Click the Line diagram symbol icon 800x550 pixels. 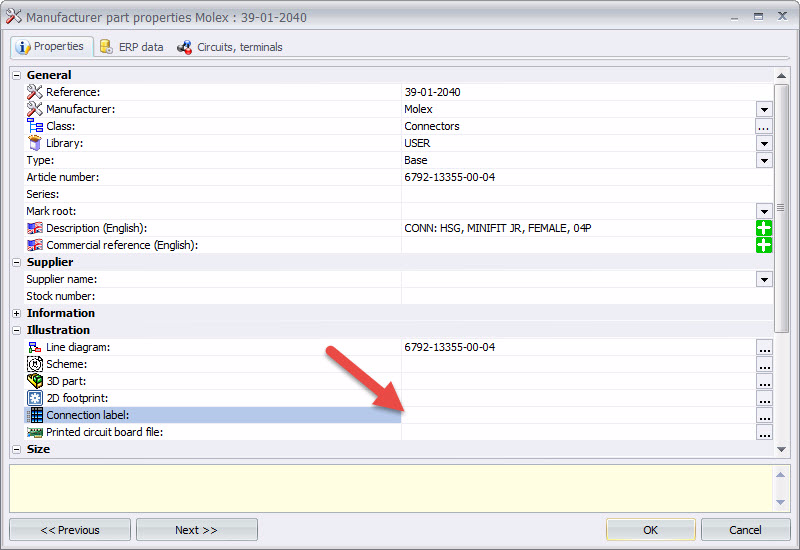[35, 347]
